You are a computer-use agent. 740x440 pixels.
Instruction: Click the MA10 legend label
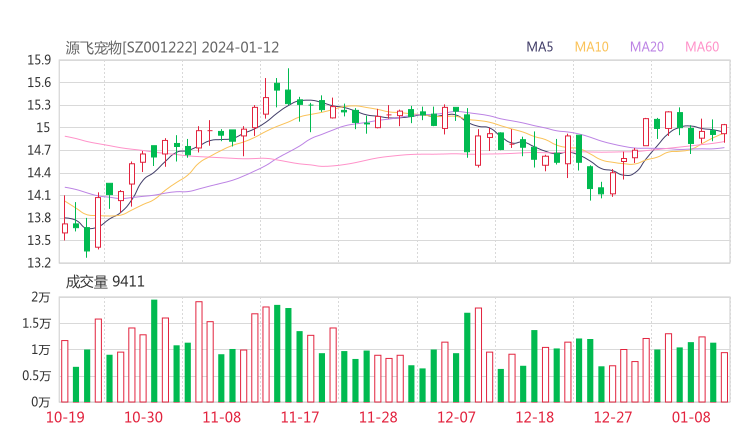point(591,47)
